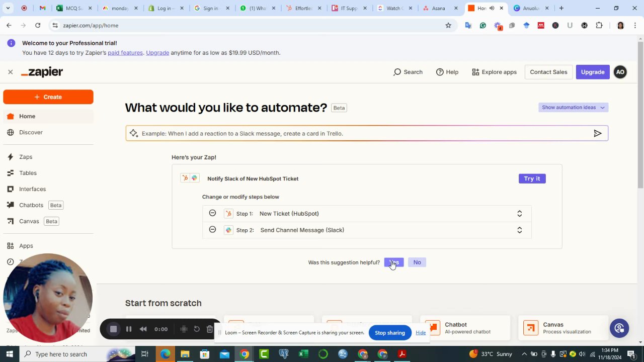Viewport: 644px width, 362px height.
Task: Click the info icon in trial banner
Action: 11,43
